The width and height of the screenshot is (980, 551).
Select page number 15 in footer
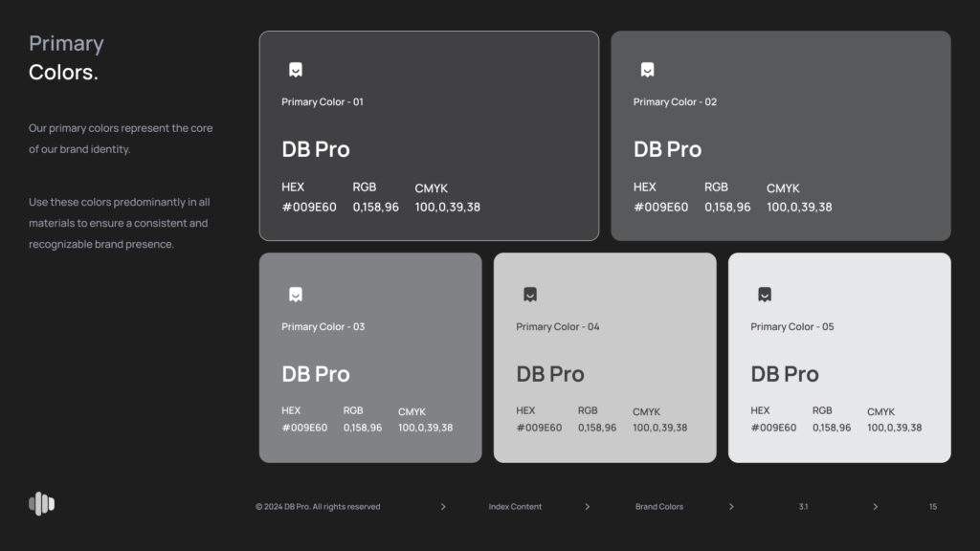pos(933,507)
